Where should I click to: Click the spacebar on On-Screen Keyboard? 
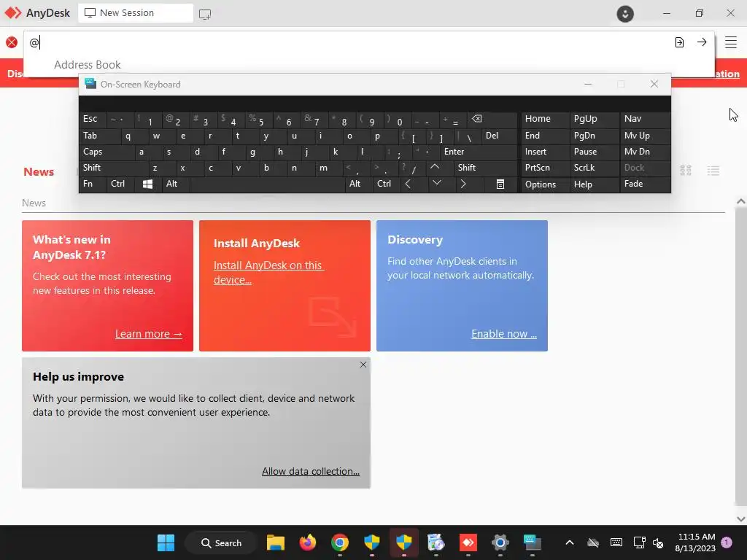(x=267, y=184)
